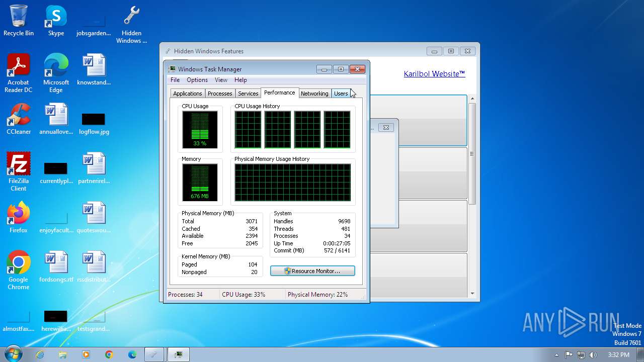The width and height of the screenshot is (644, 362).
Task: Launch Firefox from the desktop
Action: point(19,218)
